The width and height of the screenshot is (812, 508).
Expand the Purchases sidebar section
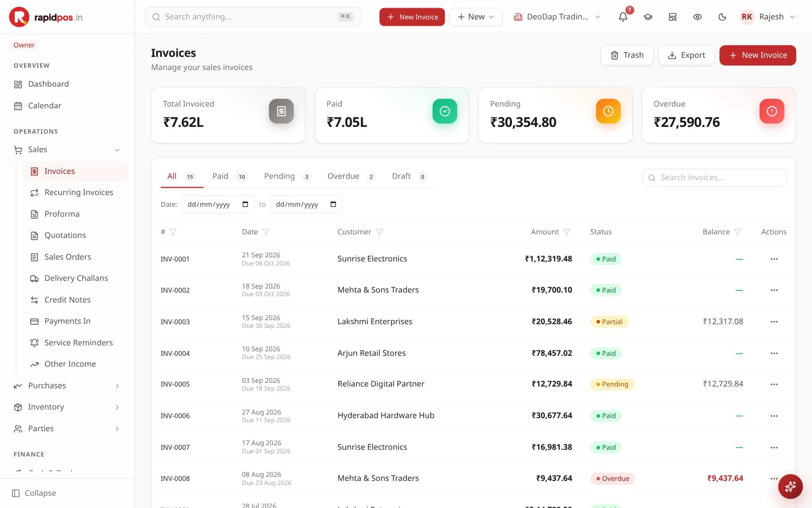click(68, 386)
